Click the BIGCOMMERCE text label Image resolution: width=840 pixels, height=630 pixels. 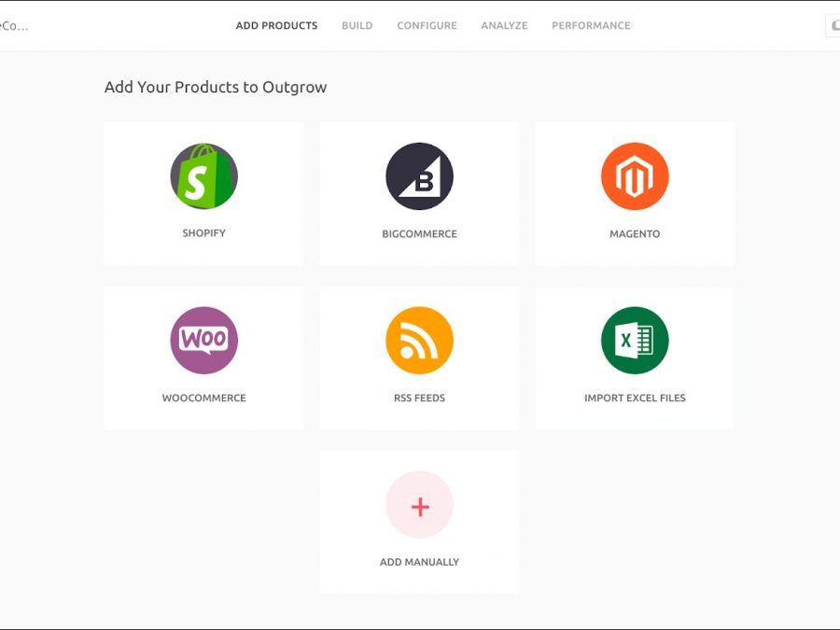[419, 234]
